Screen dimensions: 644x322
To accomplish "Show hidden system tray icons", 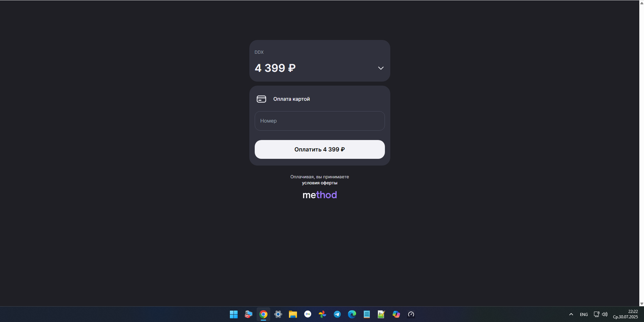I will (571, 314).
